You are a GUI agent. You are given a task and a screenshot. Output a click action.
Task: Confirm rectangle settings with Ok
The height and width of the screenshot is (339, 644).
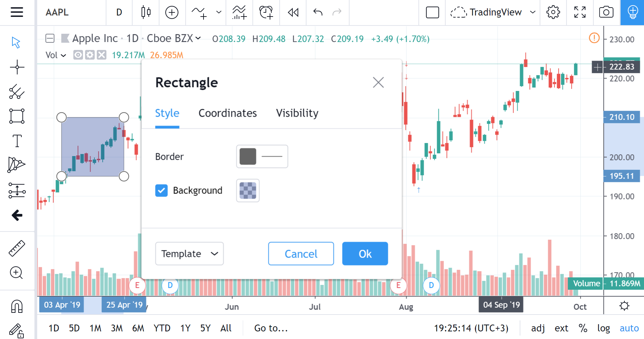pos(365,254)
